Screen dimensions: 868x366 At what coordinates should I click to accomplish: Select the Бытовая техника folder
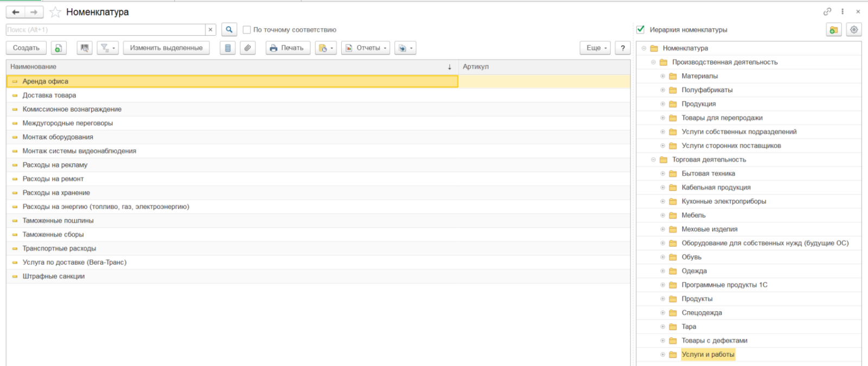click(708, 174)
